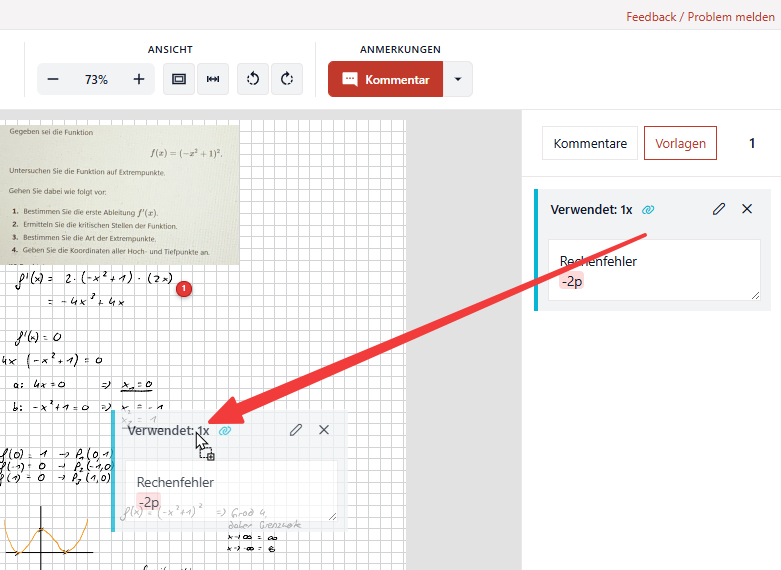
Task: Click the ANSICHT section heading
Action: (x=170, y=49)
